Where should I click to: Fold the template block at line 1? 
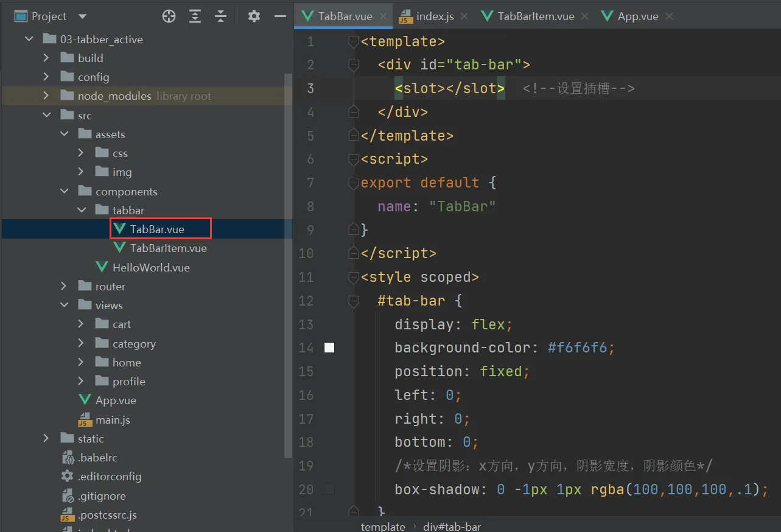coord(354,41)
